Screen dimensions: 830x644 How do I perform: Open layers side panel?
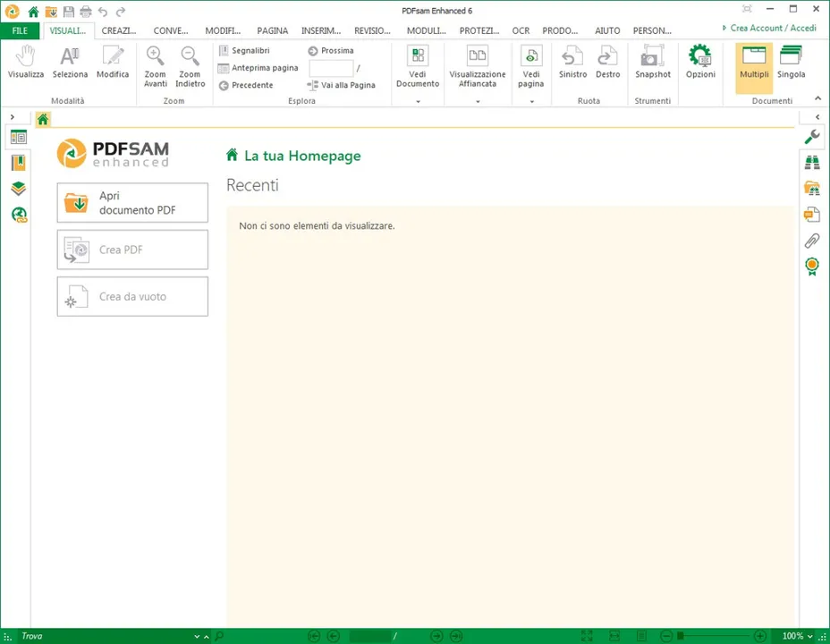[19, 189]
